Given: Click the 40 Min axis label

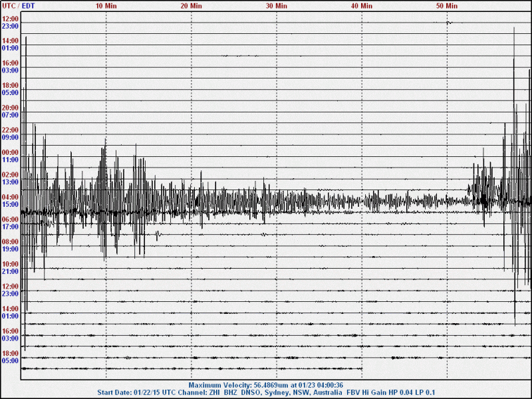Looking at the screenshot, I should (362, 5).
